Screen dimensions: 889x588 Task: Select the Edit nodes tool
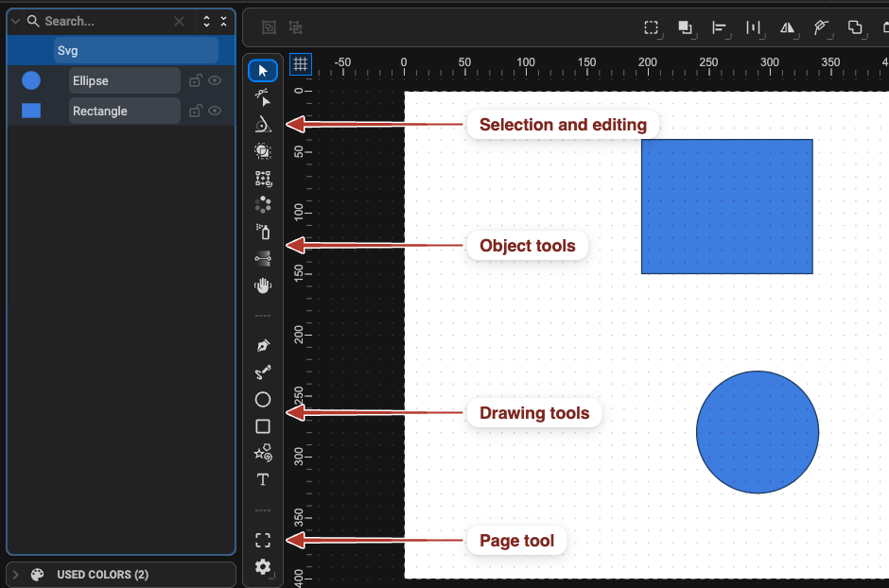click(263, 97)
